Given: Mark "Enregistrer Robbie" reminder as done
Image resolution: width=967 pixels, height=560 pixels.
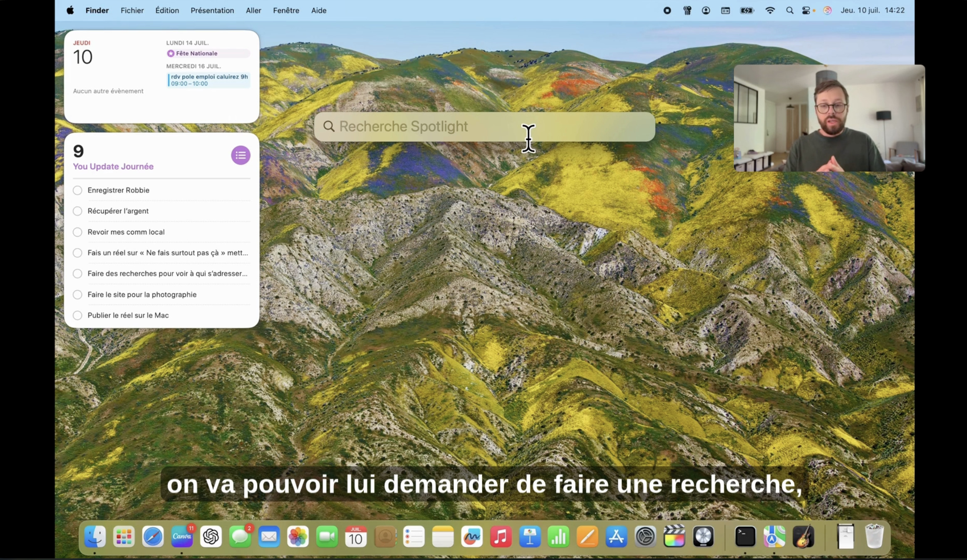Looking at the screenshot, I should click(77, 190).
